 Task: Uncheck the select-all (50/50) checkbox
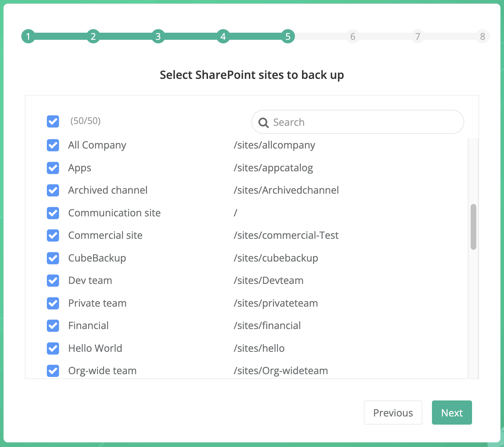(53, 121)
